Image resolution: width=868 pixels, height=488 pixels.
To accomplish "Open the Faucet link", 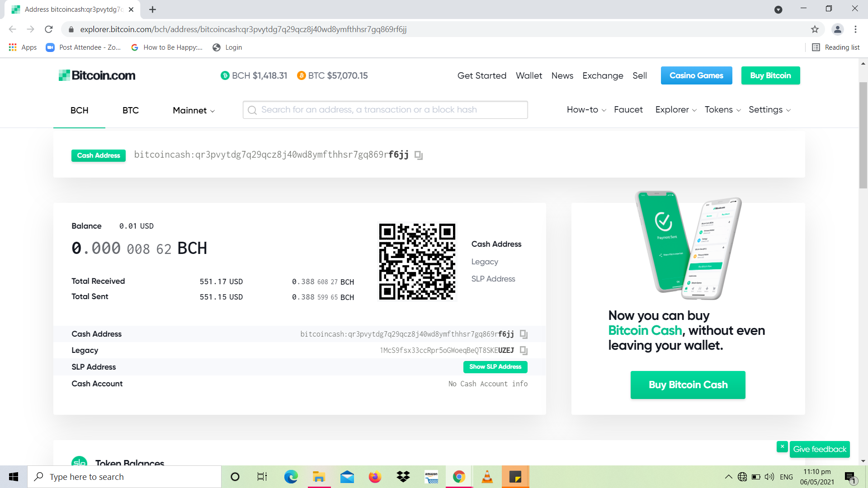I will click(628, 110).
